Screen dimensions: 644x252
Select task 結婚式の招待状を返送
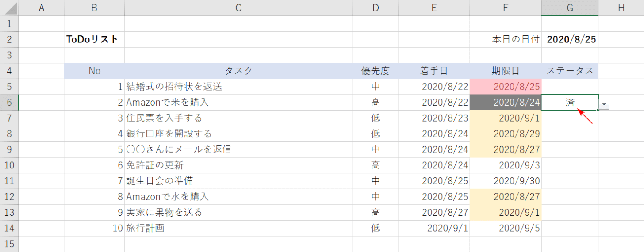click(238, 87)
